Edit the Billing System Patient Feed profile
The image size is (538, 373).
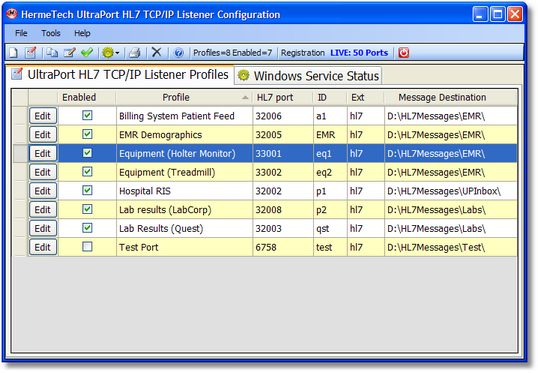43,116
